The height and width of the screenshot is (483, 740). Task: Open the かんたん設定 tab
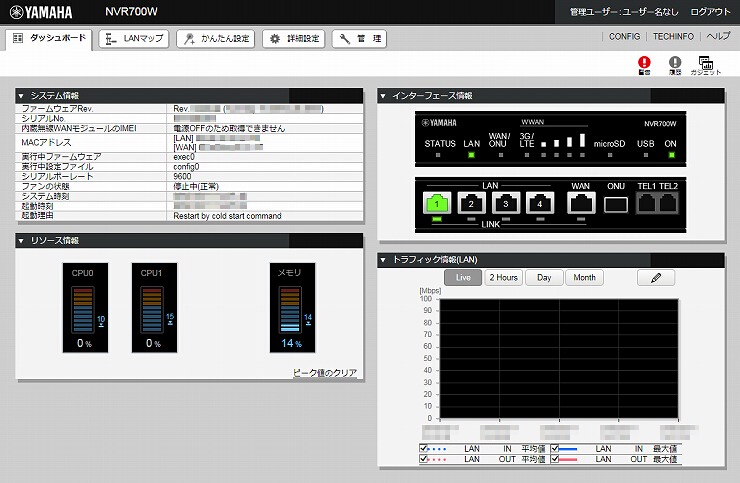216,39
